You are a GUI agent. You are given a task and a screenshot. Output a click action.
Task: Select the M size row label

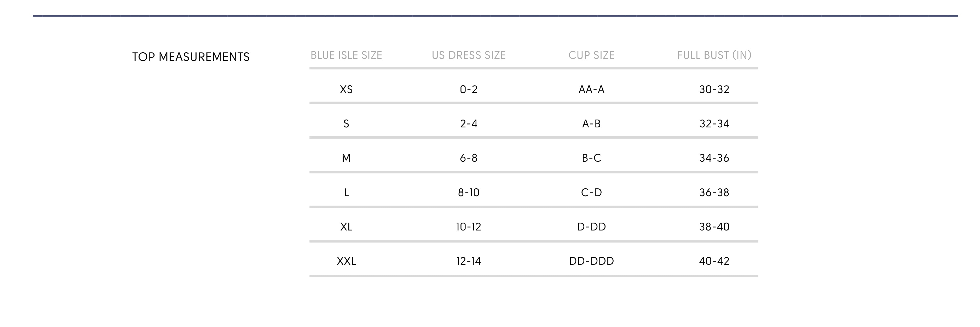(x=346, y=158)
